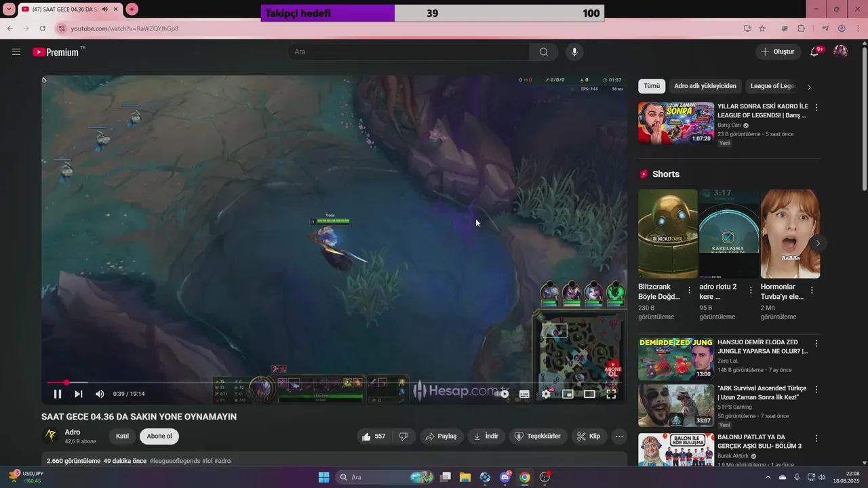This screenshot has height=488, width=868.
Task: Open Adro channel avatar
Action: tap(50, 436)
